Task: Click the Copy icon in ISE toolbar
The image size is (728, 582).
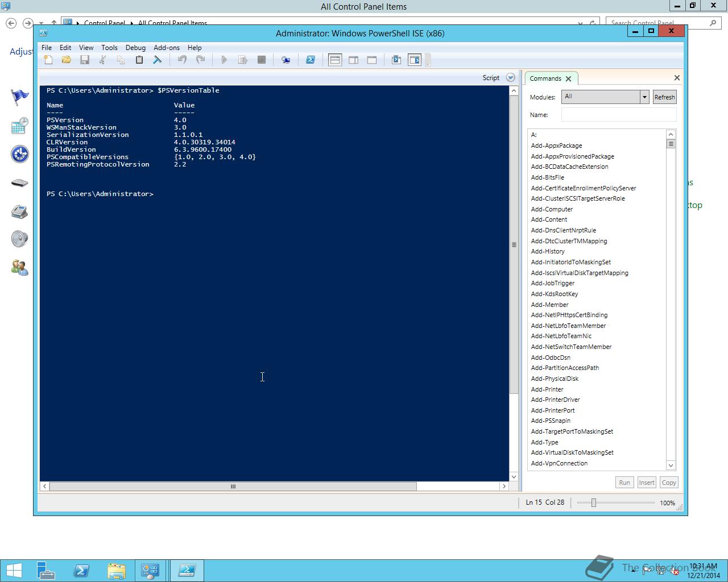Action: pos(121,60)
